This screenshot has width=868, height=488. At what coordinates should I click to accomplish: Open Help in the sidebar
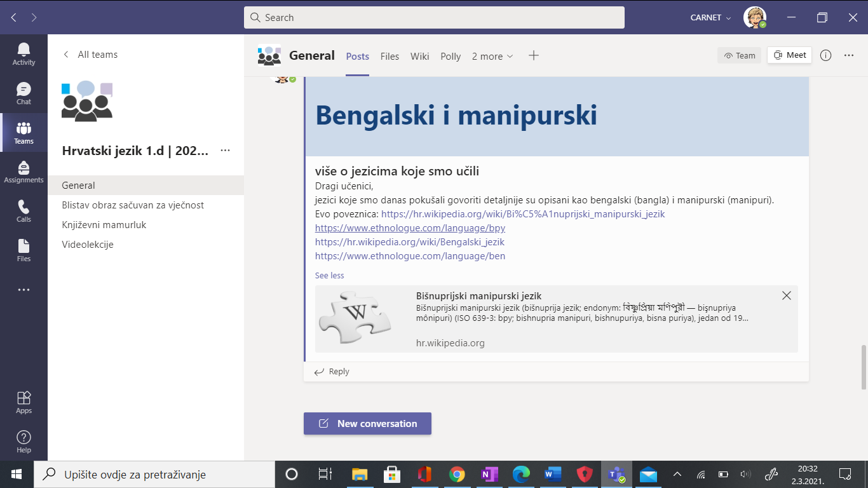pos(24,441)
